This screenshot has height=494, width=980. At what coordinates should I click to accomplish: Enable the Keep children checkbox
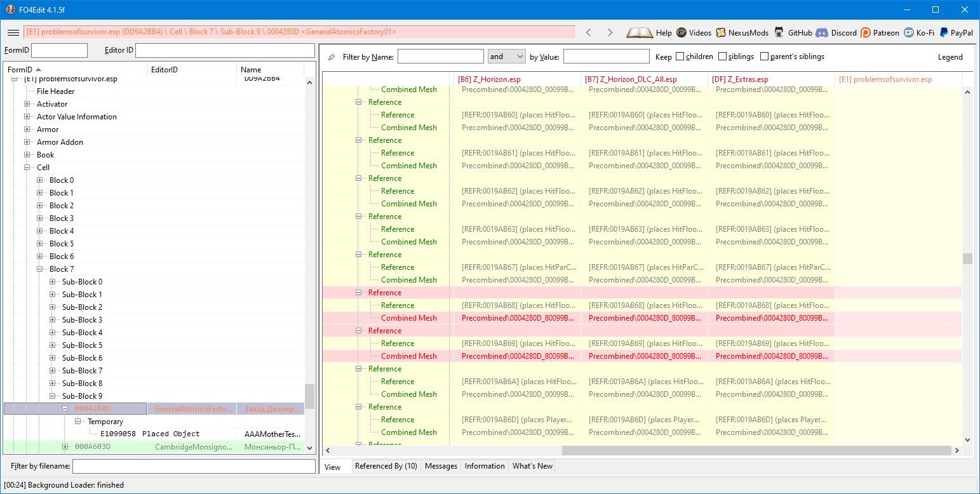(x=680, y=57)
